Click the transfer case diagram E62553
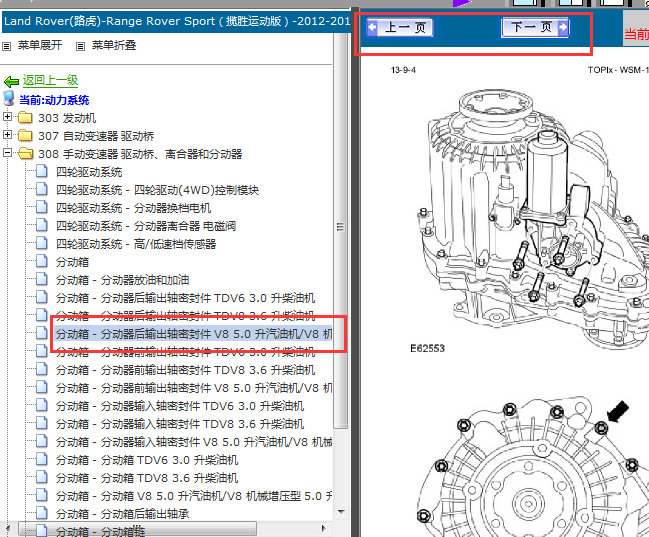 [x=534, y=217]
